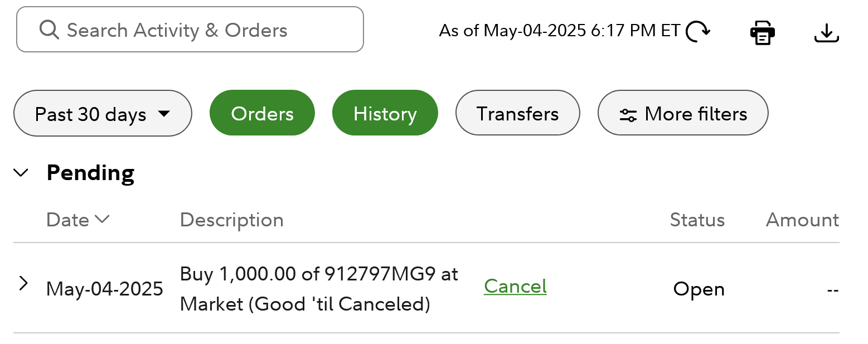Image resolution: width=868 pixels, height=344 pixels.
Task: Cancel the 912797MG9 buy order
Action: tap(515, 286)
